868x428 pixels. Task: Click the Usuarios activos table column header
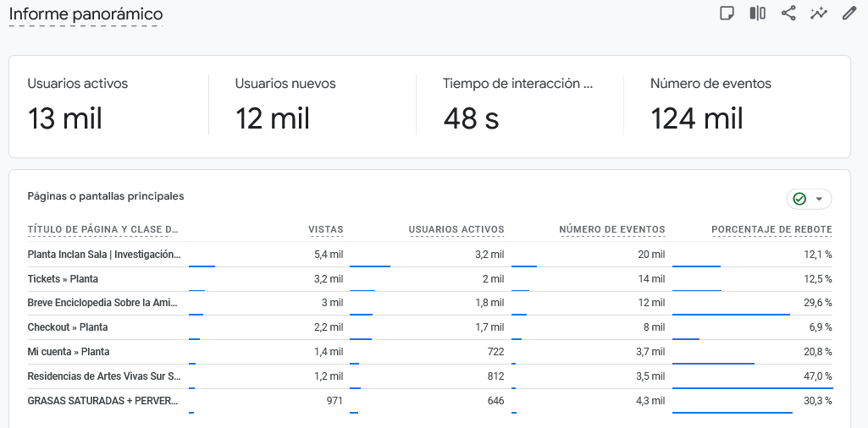(456, 229)
